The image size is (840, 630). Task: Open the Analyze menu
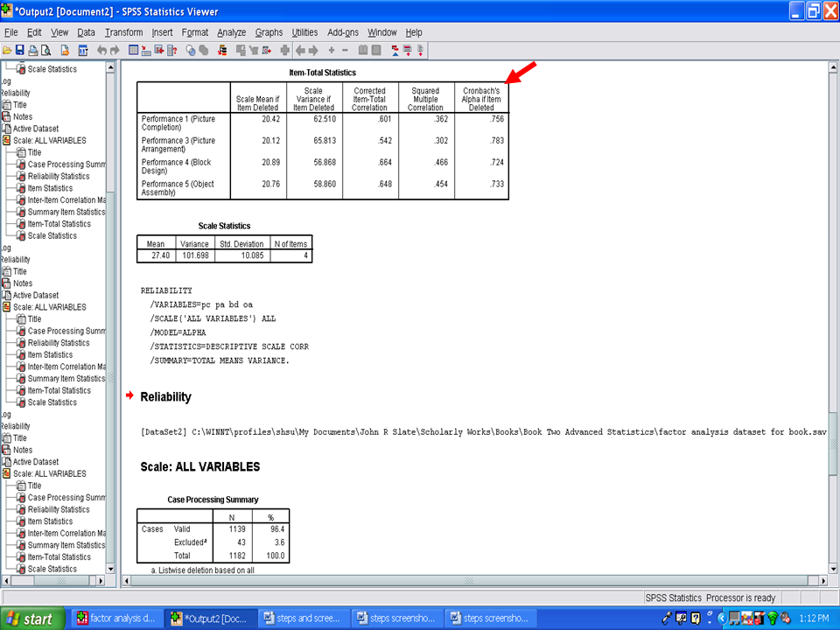232,32
